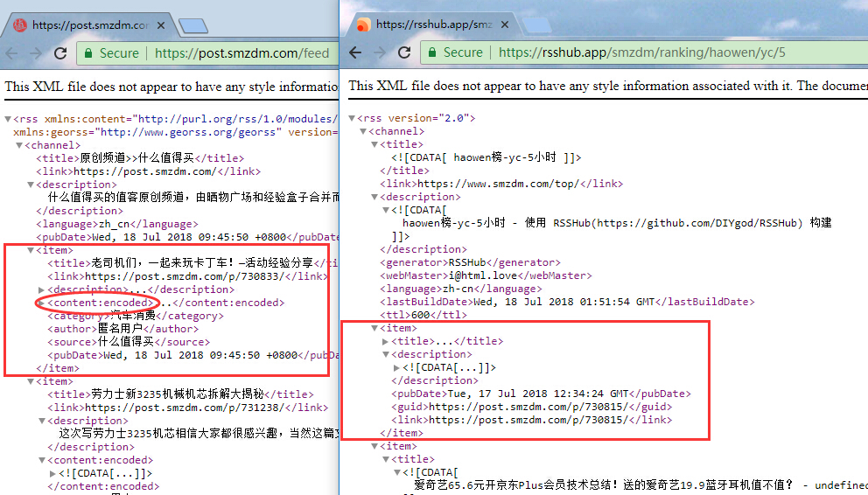Click the link text https://post.smzdm.com/p/730833/

point(185,276)
